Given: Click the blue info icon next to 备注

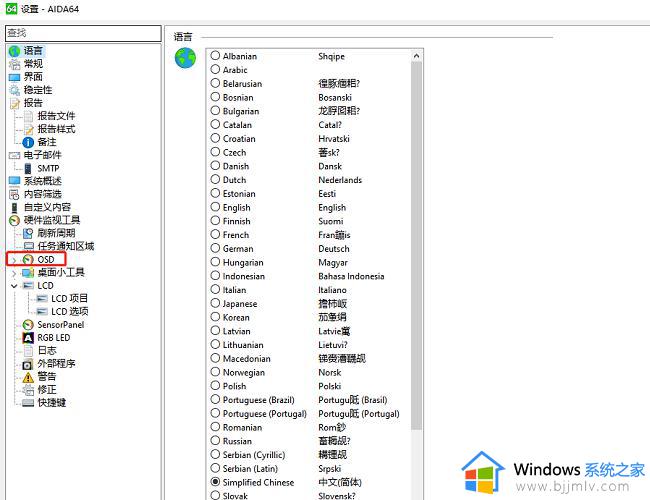Looking at the screenshot, I should coord(28,142).
